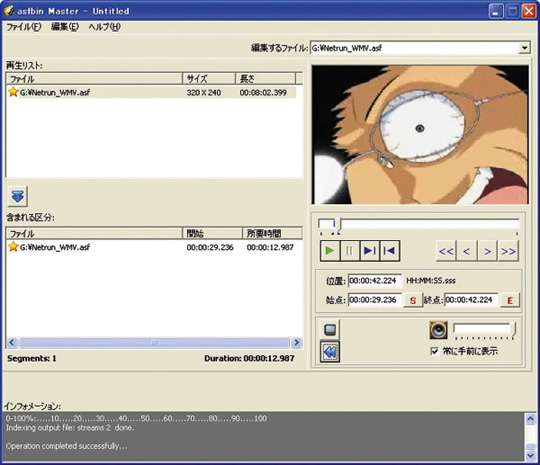
Task: Set end point with the E button
Action: click(510, 300)
